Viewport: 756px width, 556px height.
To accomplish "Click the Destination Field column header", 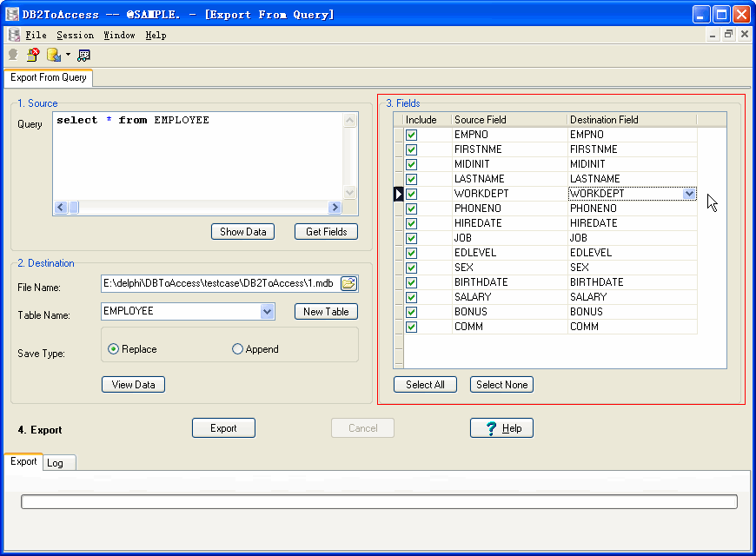I will click(x=632, y=120).
